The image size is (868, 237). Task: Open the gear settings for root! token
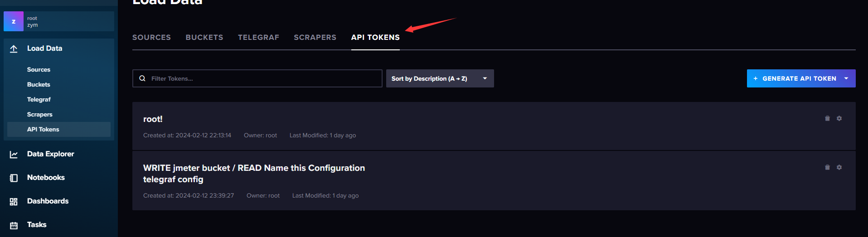(x=839, y=118)
